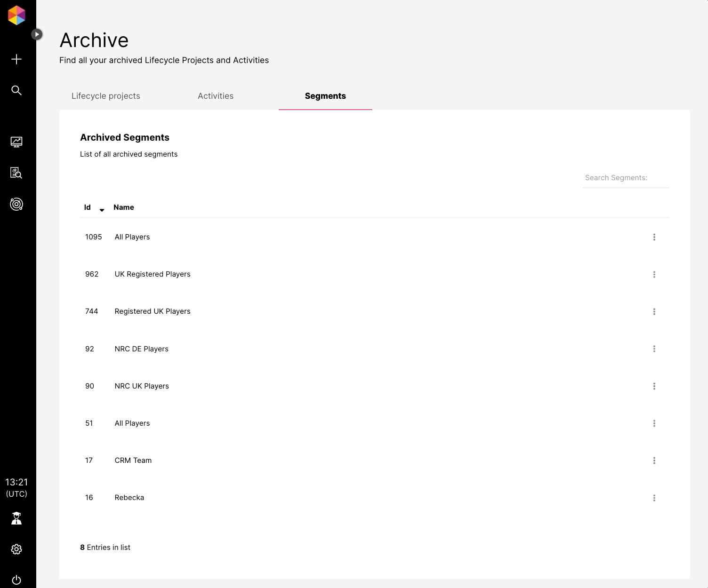Click the id value 90

(89, 386)
